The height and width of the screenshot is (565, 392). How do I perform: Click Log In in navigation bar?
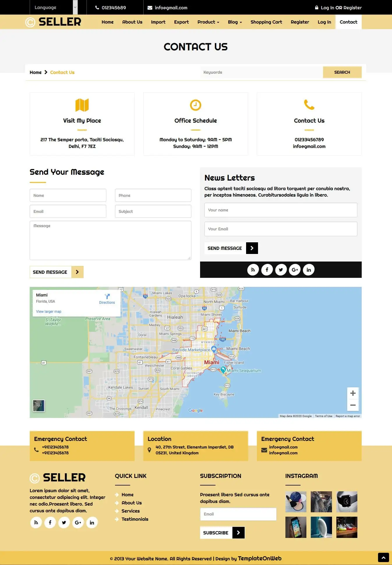(x=324, y=22)
